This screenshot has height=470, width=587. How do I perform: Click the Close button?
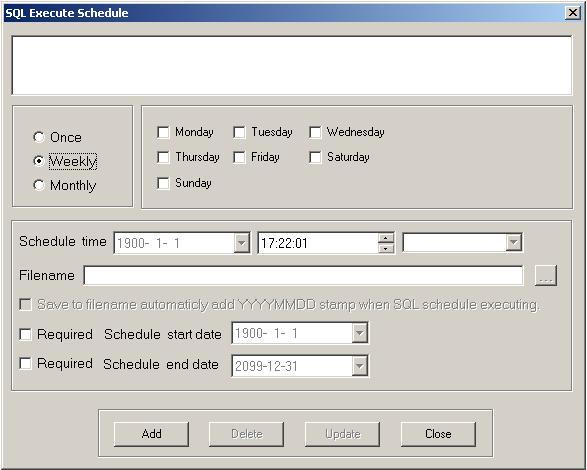pos(438,434)
